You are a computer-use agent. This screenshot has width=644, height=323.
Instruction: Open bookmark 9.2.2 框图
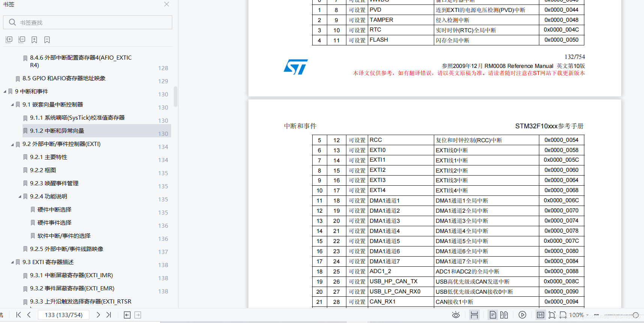point(43,170)
